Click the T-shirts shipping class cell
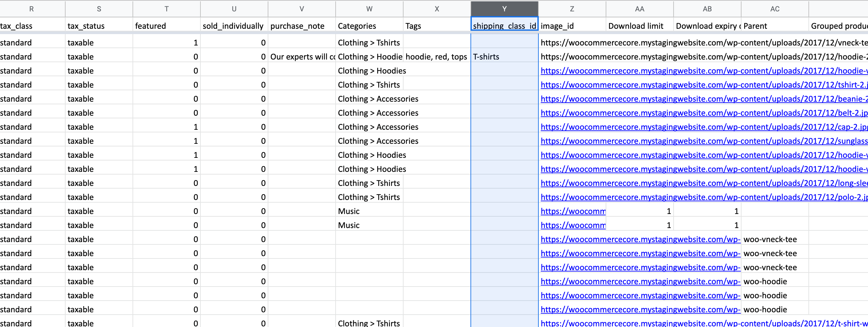Viewport: 868px width, 327px height. coord(504,57)
